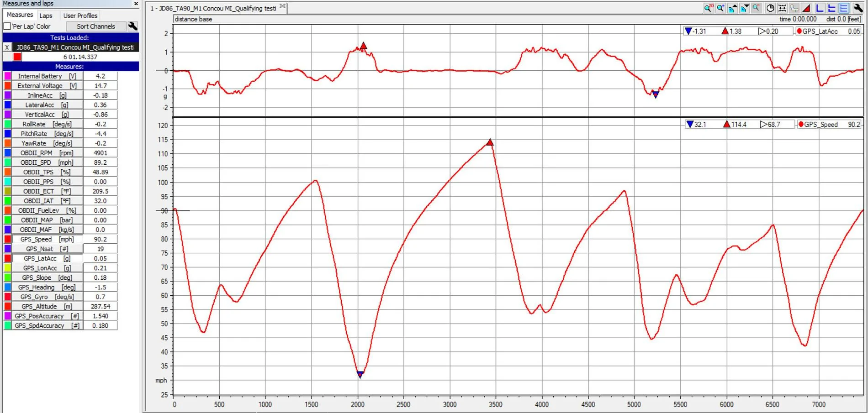
Task: Switch to the Laps tab
Action: (x=46, y=16)
